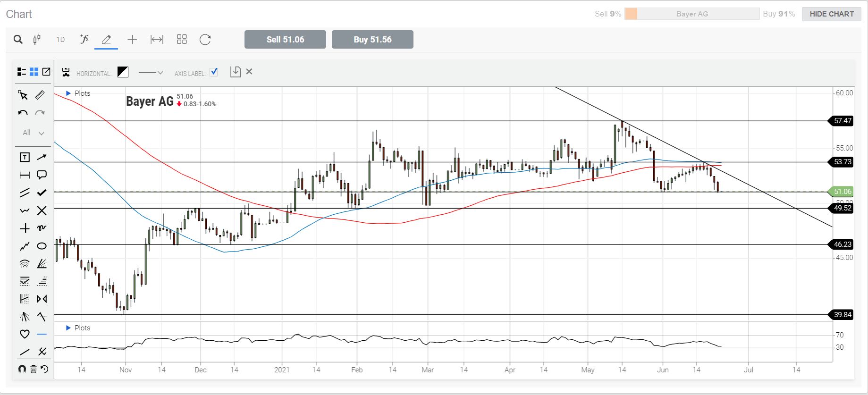Select the diagonal line tool
The height and width of the screenshot is (395, 868).
coord(25,352)
